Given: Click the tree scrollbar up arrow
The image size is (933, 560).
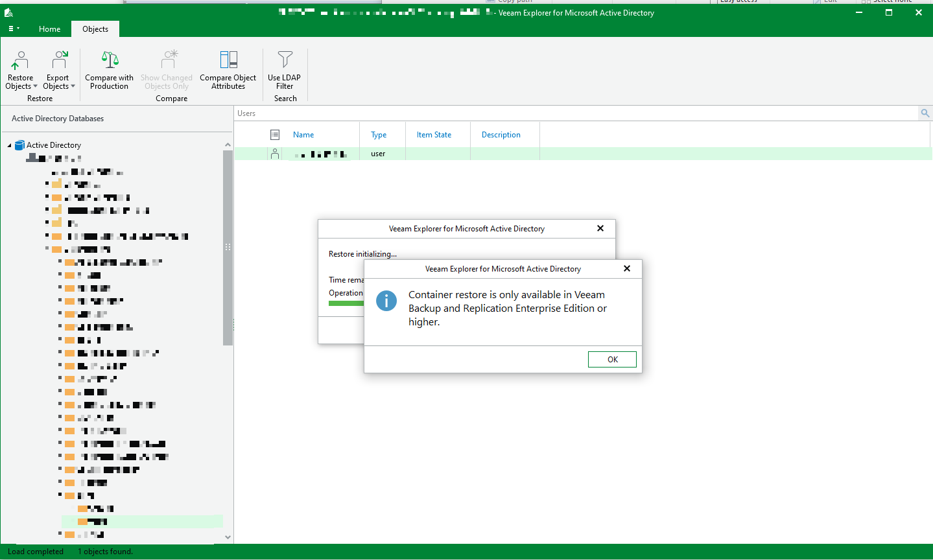Looking at the screenshot, I should click(228, 145).
